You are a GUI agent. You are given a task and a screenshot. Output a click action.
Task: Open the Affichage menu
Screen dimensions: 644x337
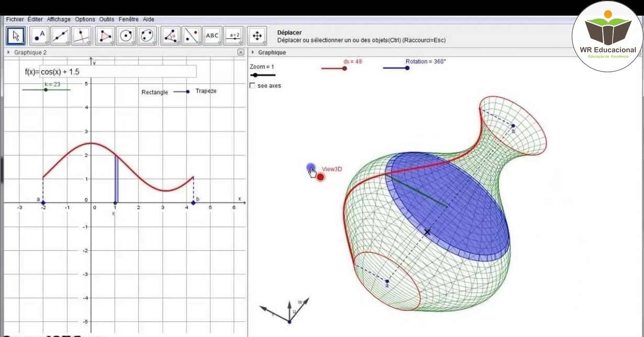click(x=59, y=19)
